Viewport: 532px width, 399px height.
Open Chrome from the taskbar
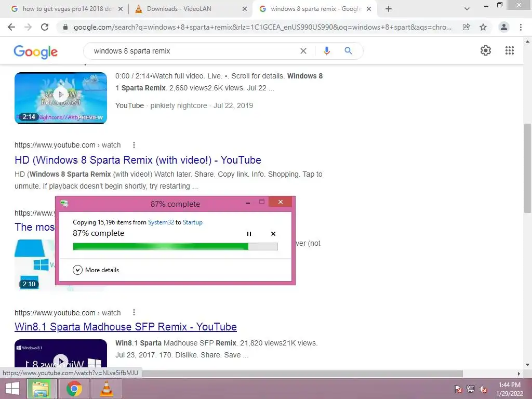(x=74, y=389)
